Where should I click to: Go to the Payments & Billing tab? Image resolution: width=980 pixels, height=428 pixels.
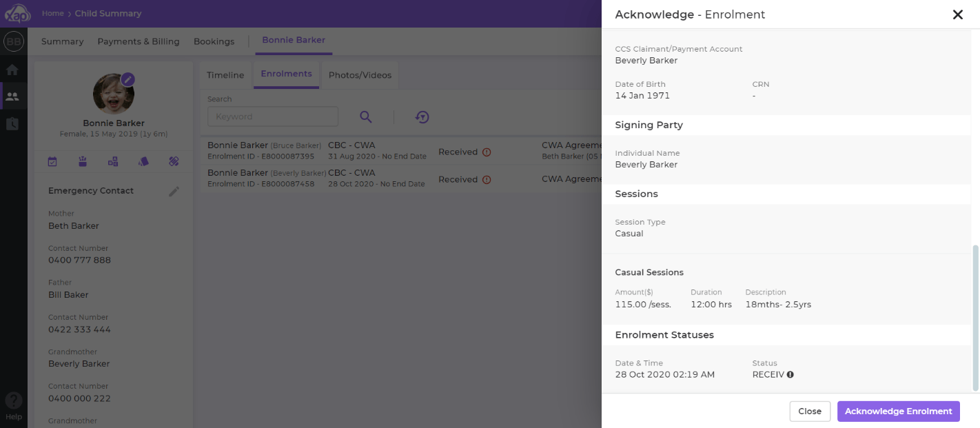click(138, 41)
